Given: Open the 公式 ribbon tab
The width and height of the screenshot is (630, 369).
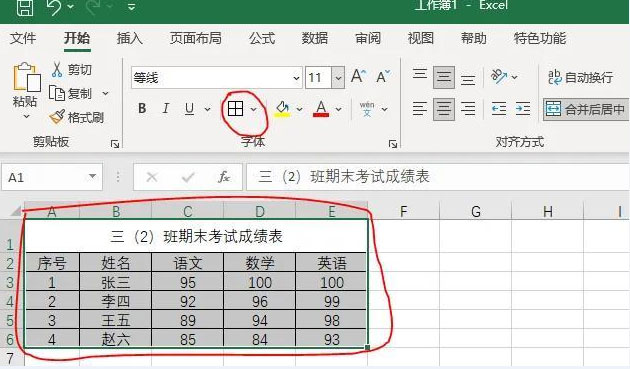Looking at the screenshot, I should pyautogui.click(x=262, y=39).
